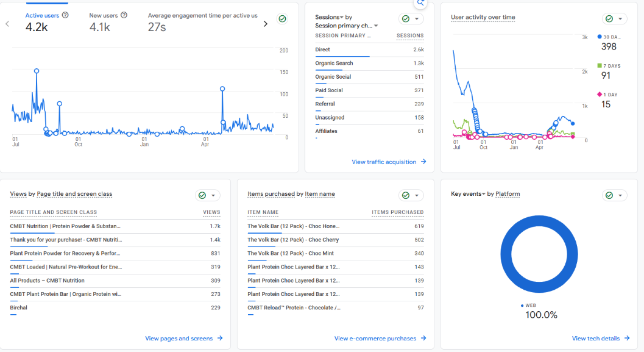The width and height of the screenshot is (644, 352).
Task: Toggle the 7 days series legend marker
Action: tap(600, 65)
